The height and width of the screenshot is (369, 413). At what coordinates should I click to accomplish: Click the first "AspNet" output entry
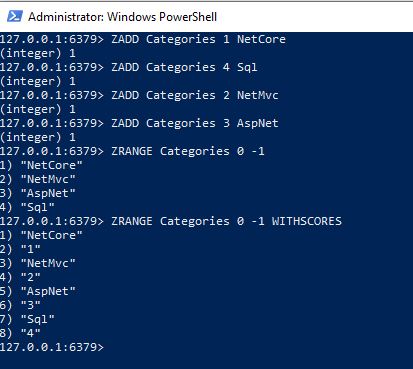pos(38,193)
